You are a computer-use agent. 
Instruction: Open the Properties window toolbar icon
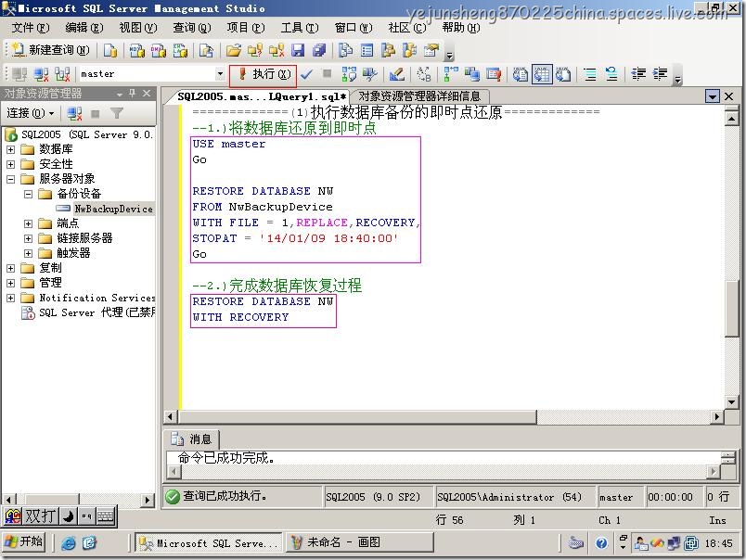[x=431, y=50]
